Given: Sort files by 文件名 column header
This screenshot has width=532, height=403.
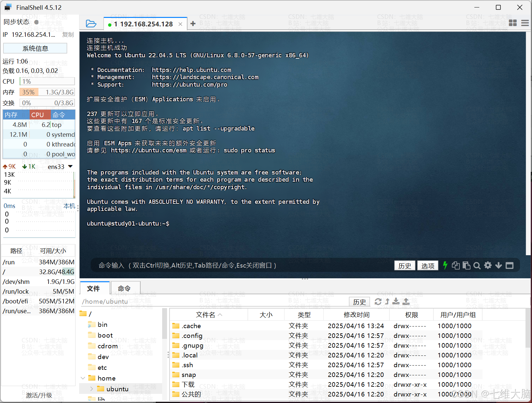Looking at the screenshot, I should pyautogui.click(x=209, y=315).
